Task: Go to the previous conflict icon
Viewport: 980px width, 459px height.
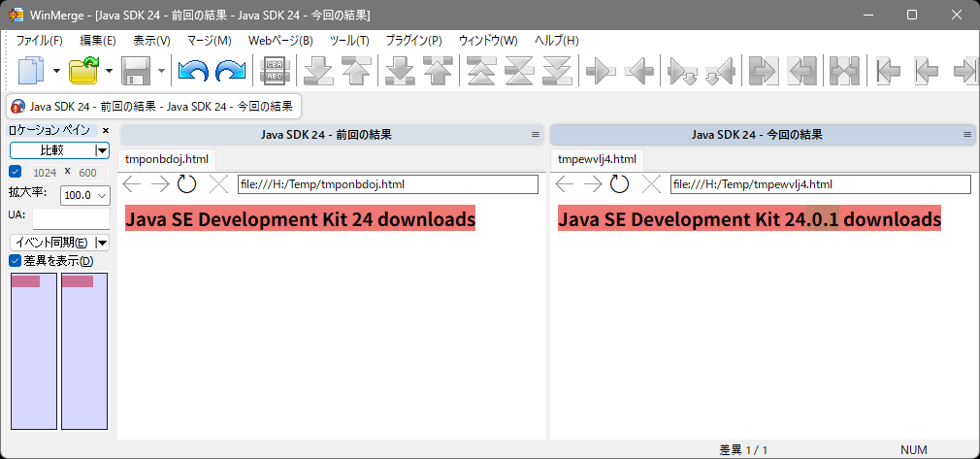Action: (x=438, y=71)
